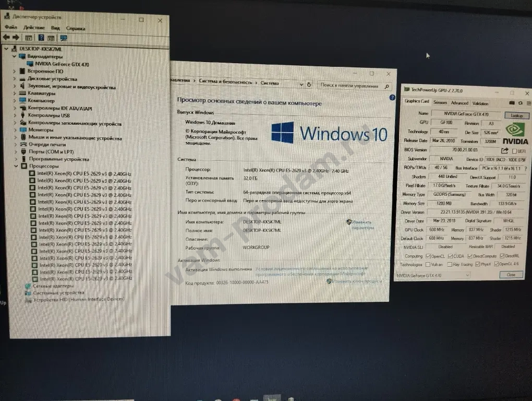Click the Контроллеры USB category icon
532x401 pixels.
(23, 115)
